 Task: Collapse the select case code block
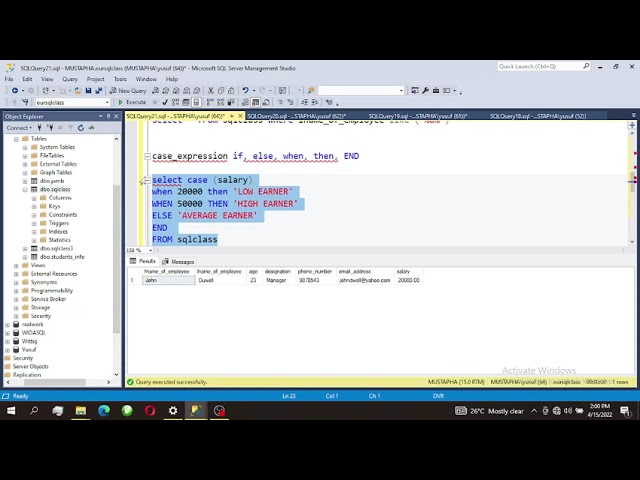(147, 180)
